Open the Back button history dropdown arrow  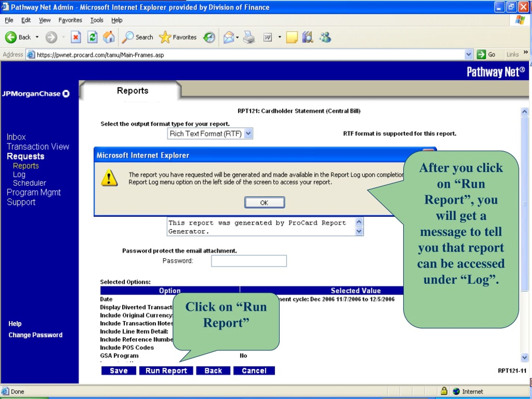[37, 37]
